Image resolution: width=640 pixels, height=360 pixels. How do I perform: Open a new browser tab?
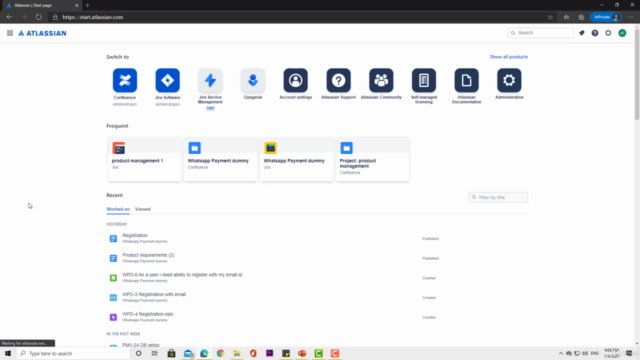87,5
